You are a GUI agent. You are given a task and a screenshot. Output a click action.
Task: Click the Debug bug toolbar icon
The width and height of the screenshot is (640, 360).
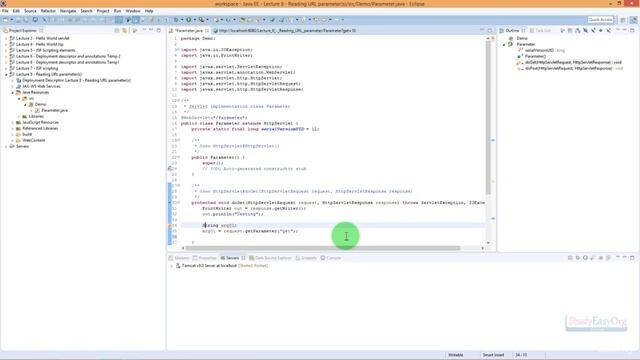coord(177,20)
